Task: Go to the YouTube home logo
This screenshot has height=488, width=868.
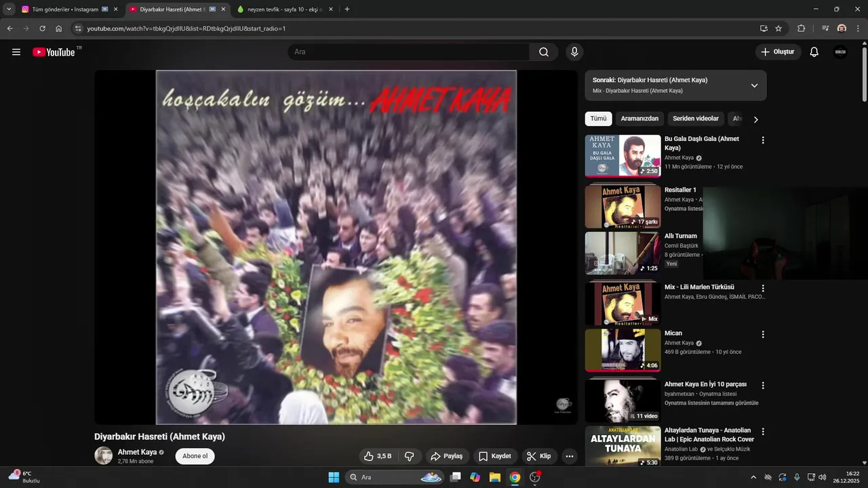Action: point(54,52)
